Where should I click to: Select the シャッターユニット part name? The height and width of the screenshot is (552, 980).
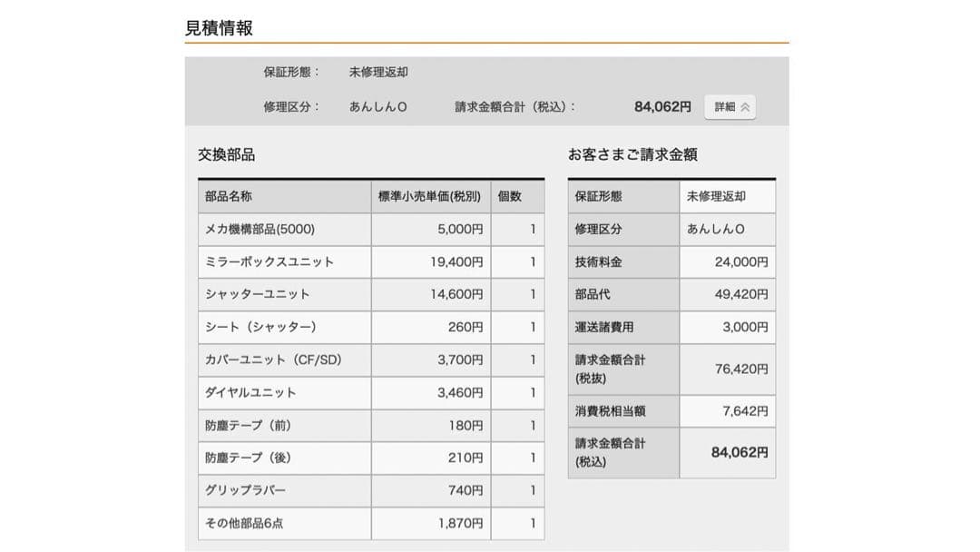point(258,294)
